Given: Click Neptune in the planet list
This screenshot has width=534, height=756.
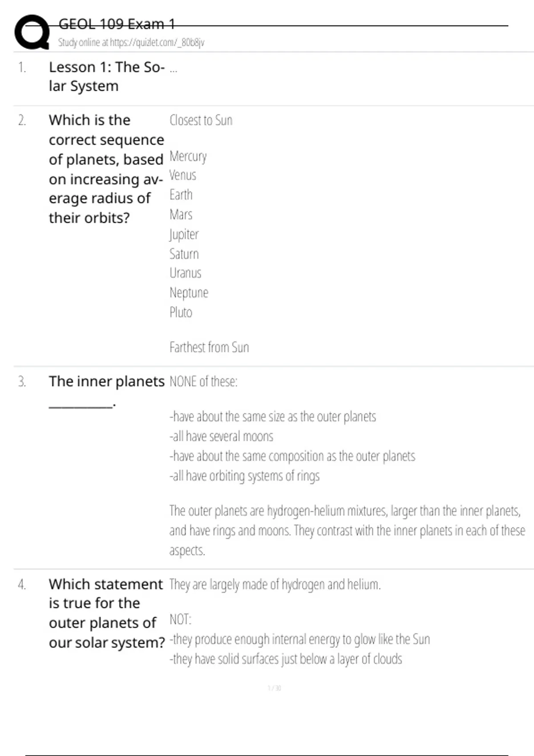Looking at the screenshot, I should click(x=189, y=293).
